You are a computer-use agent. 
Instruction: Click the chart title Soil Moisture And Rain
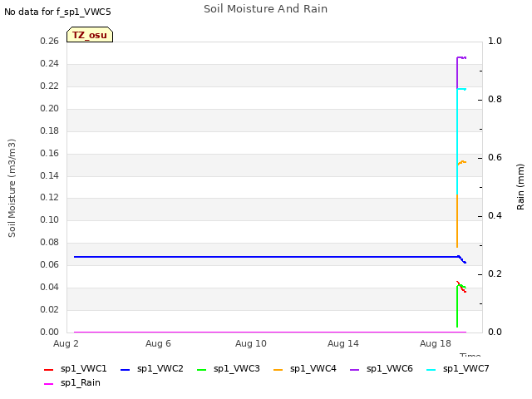click(265, 9)
